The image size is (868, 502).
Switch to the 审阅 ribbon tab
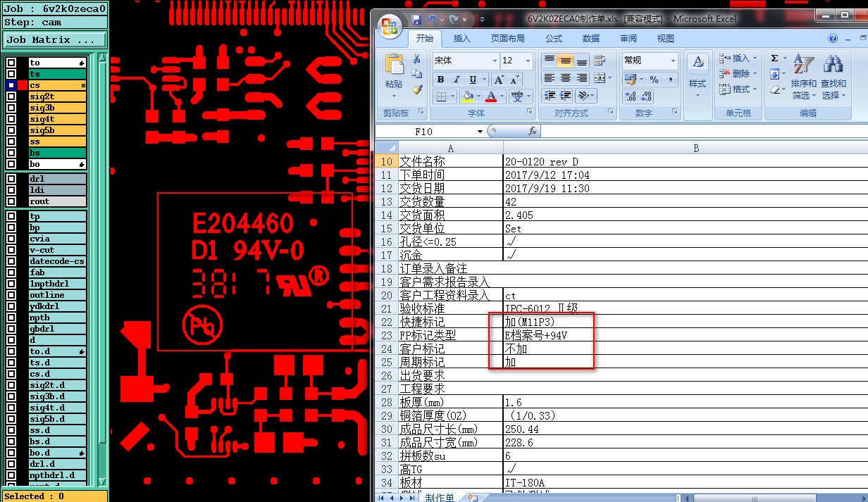click(x=628, y=39)
